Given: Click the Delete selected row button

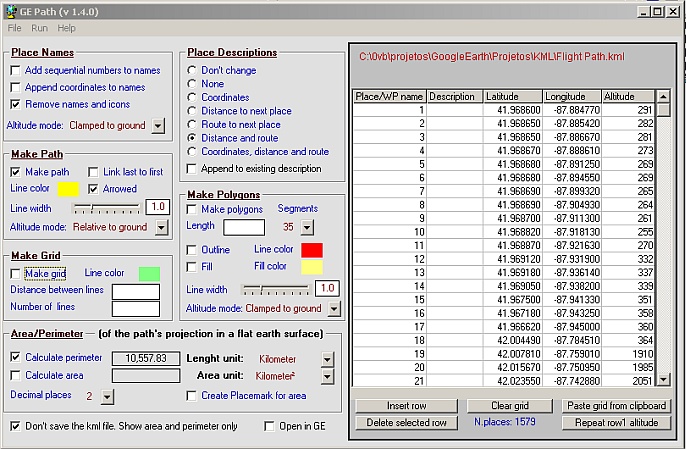Looking at the screenshot, I should (x=406, y=423).
